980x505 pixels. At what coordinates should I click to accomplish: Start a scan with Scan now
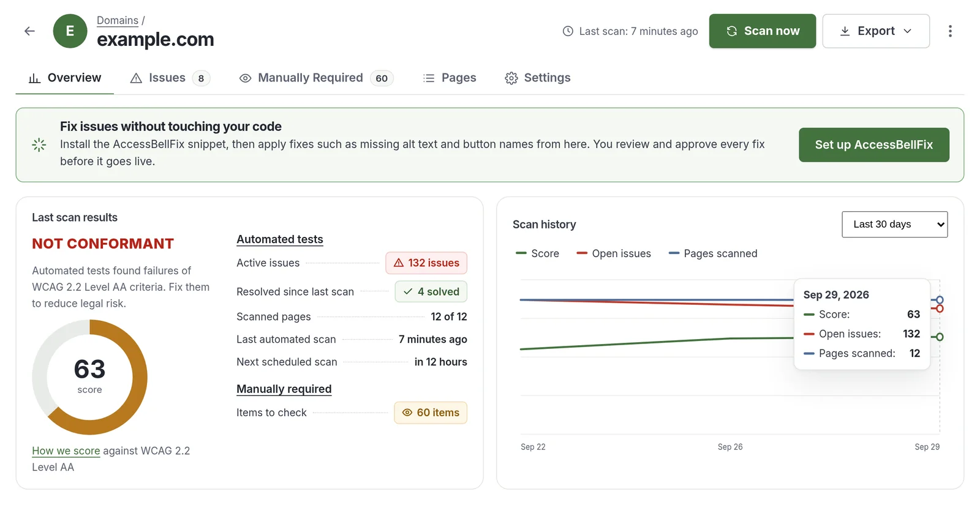tap(763, 31)
